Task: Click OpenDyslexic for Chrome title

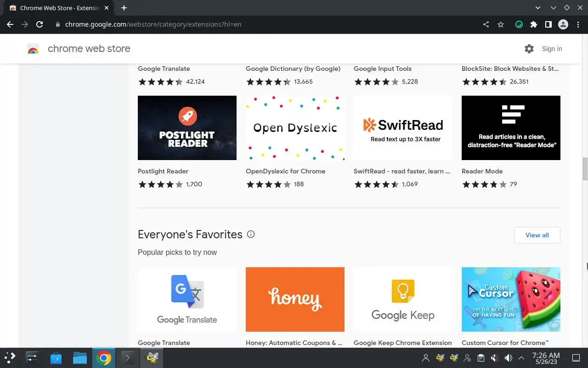Action: pyautogui.click(x=285, y=171)
